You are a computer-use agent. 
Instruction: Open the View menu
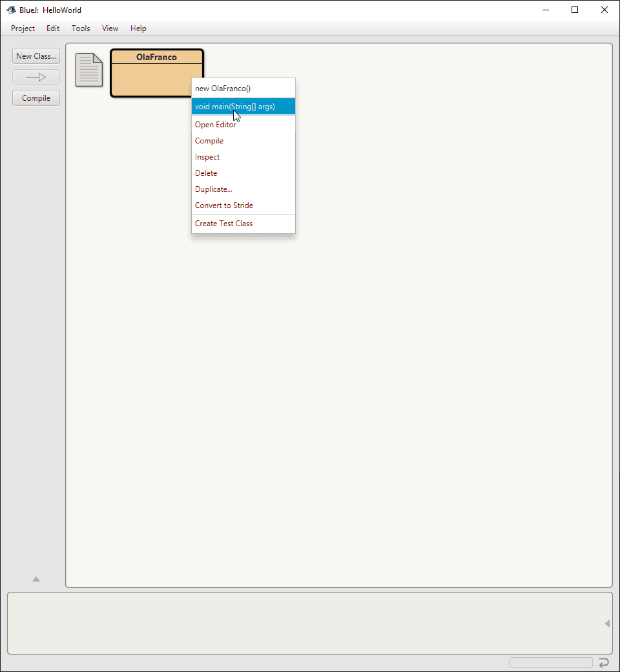pos(110,28)
